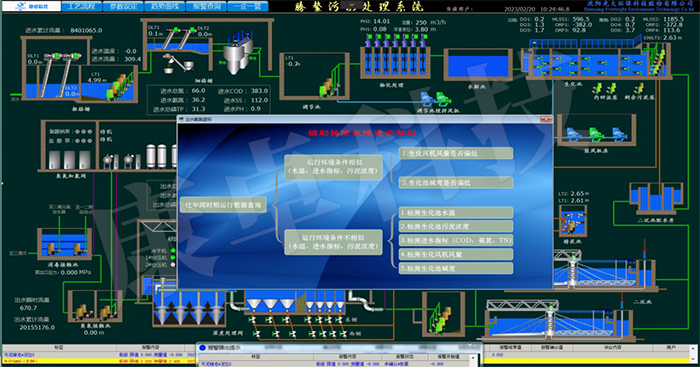Viewport: 700px width, 367px height.
Task: Click 往年同时期运行数据查询 button
Action: tap(224, 204)
